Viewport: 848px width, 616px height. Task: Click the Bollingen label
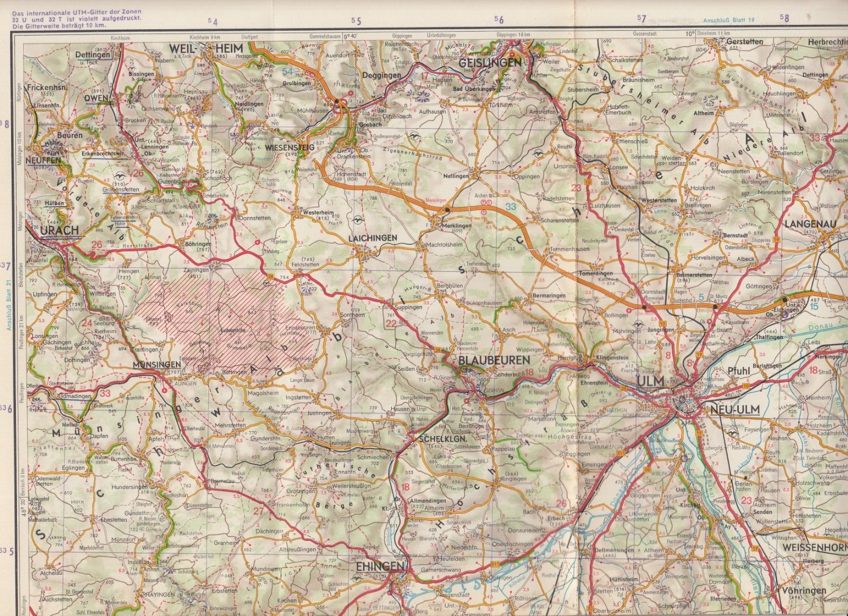(616, 316)
